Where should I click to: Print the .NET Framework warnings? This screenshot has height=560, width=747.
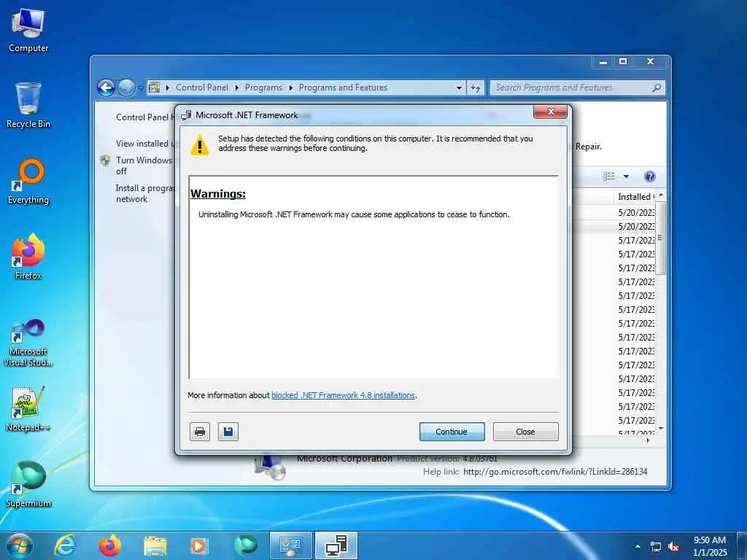200,432
